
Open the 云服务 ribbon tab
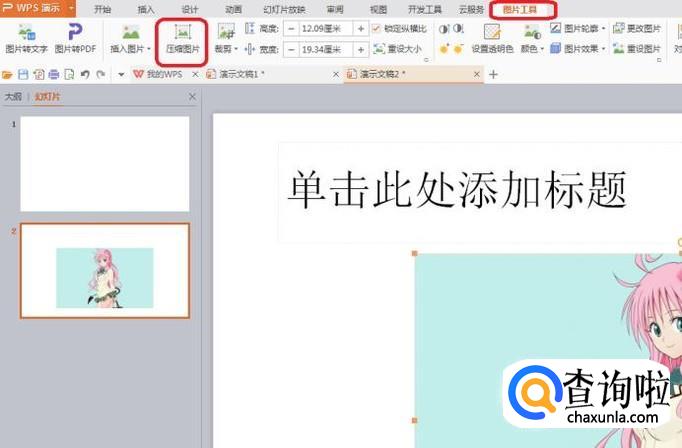tap(471, 9)
